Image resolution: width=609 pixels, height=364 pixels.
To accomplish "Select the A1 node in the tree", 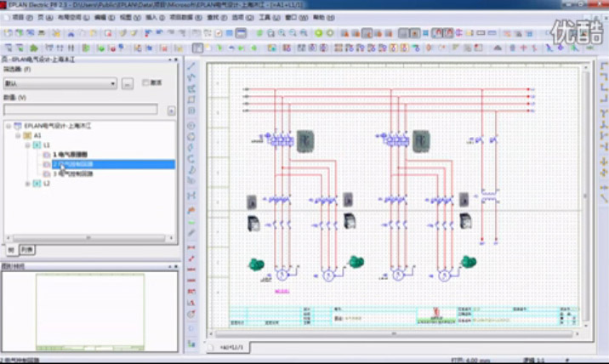I will (x=37, y=135).
